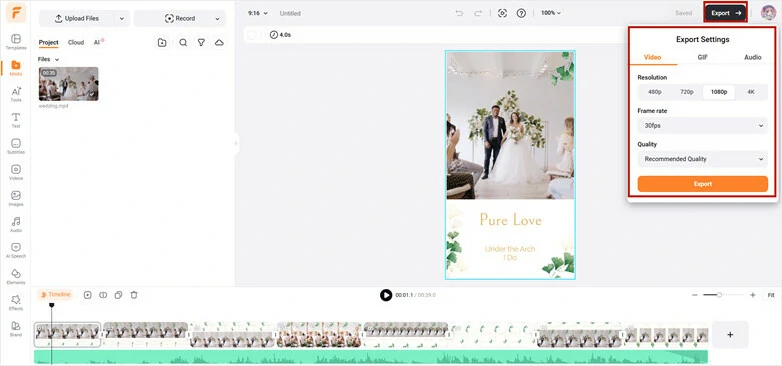
Task: Delete the selected clip with trash icon
Action: click(x=134, y=295)
